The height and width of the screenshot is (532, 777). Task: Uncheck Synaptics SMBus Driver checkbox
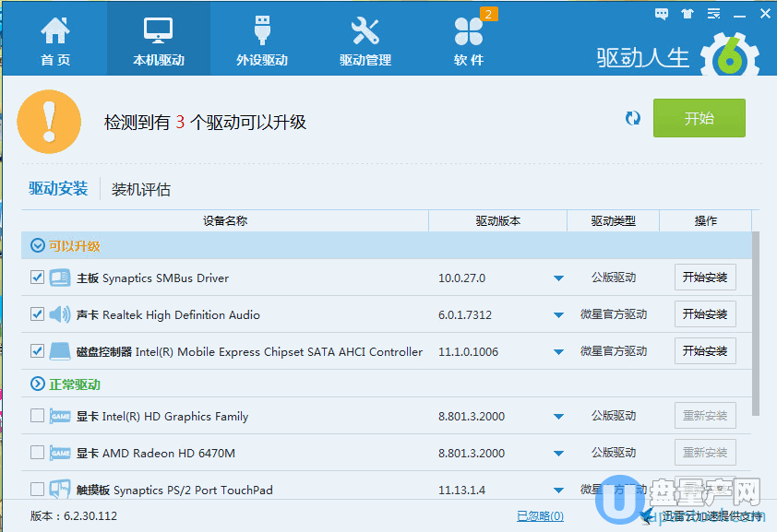coord(37,278)
